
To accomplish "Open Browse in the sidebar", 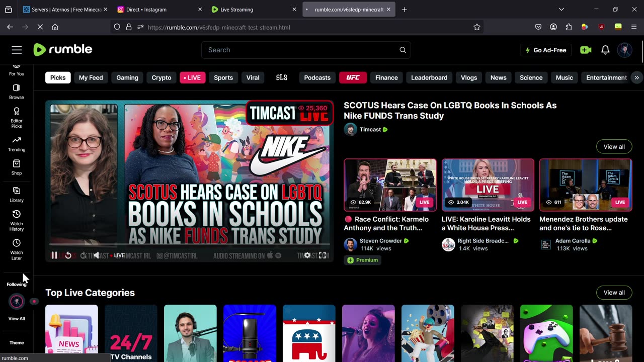I will tap(17, 91).
